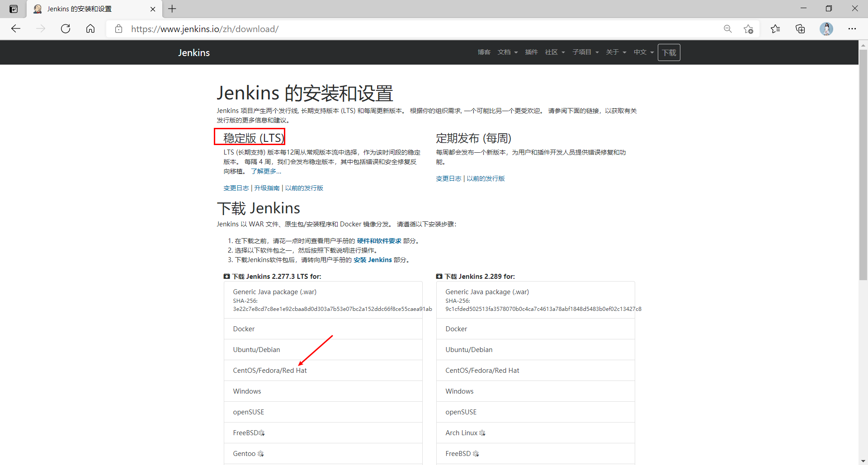This screenshot has width=868, height=465.
Task: Click the 下载 button in navbar
Action: point(669,52)
